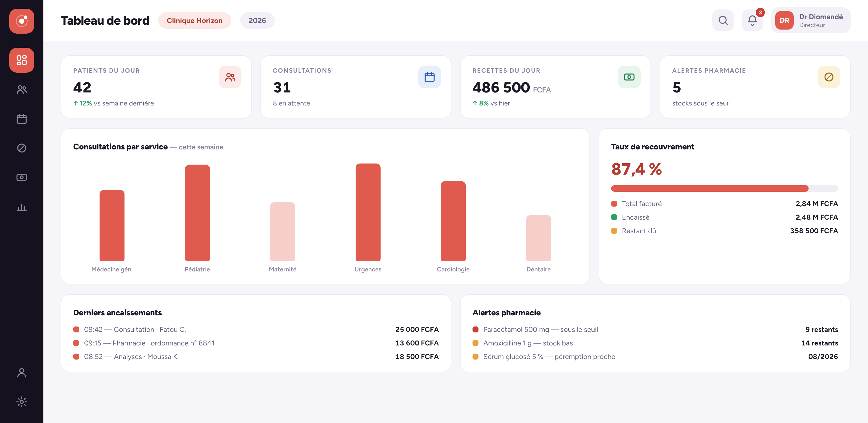The height and width of the screenshot is (423, 868).
Task: Open the Alertes Pharmacie summary card
Action: tap(755, 87)
